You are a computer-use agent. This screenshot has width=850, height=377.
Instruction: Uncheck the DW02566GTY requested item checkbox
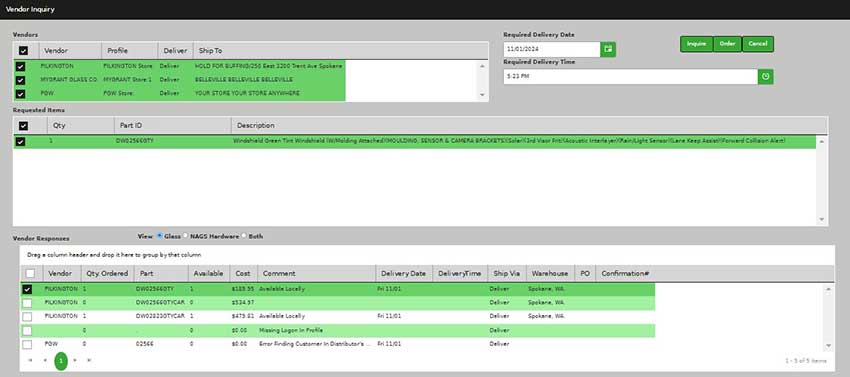coord(21,141)
